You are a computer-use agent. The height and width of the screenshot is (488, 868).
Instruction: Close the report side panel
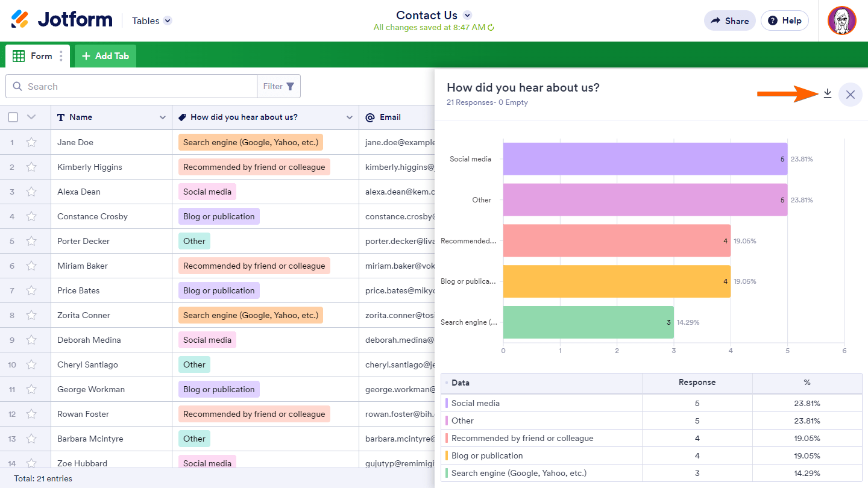(850, 95)
